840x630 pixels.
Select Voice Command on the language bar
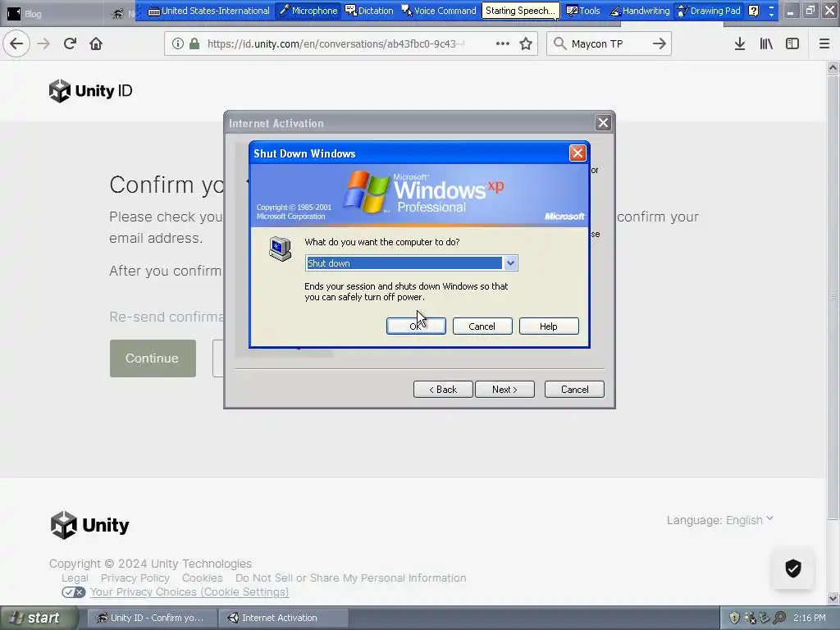pos(439,11)
